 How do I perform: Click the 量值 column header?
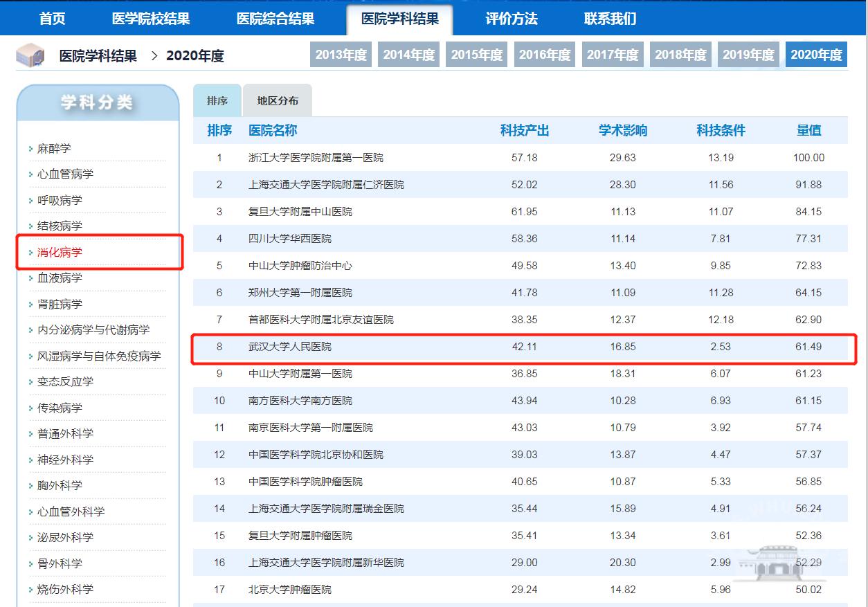pos(808,131)
